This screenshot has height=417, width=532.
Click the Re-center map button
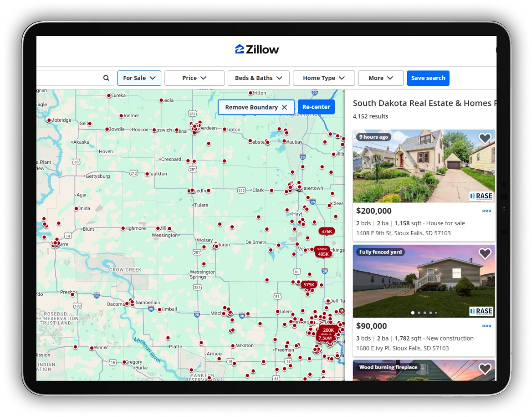pos(316,107)
